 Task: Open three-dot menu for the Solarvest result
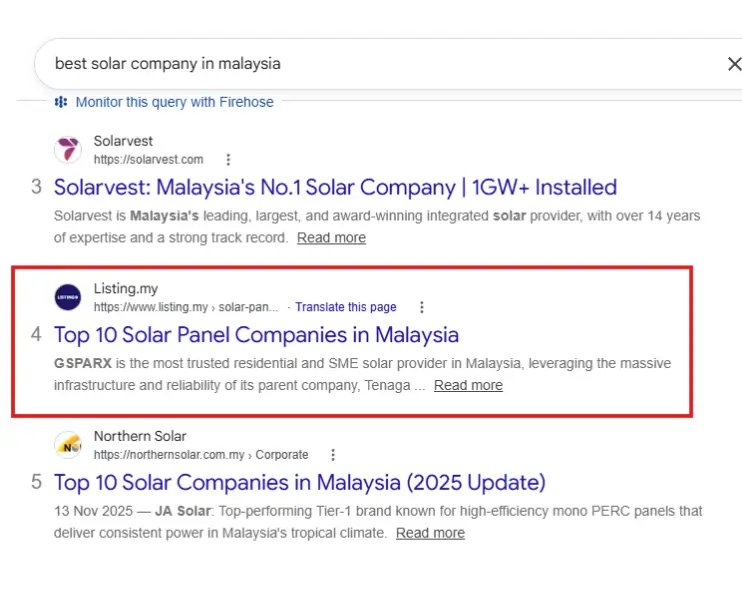pyautogui.click(x=229, y=159)
